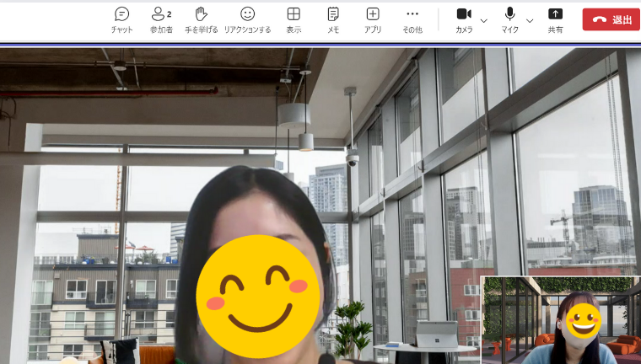Image resolution: width=641 pixels, height=364 pixels.
Task: Toggle the マイク microphone mute
Action: pos(509,20)
